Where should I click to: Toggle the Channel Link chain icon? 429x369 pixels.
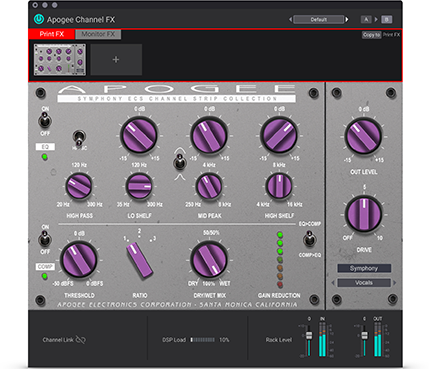(81, 340)
